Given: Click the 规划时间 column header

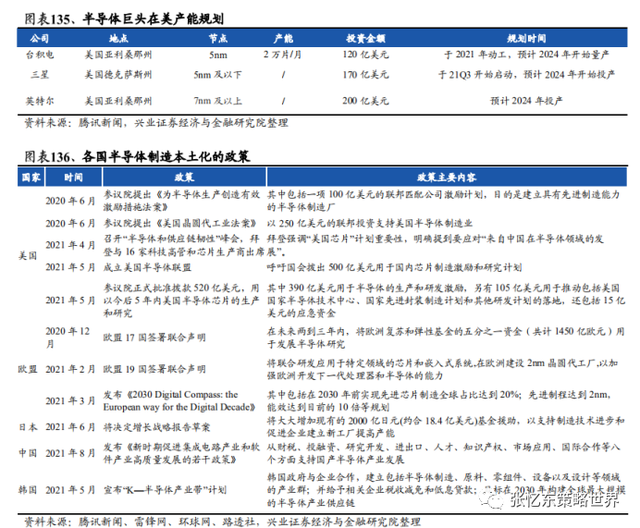Looking at the screenshot, I should (526, 38).
